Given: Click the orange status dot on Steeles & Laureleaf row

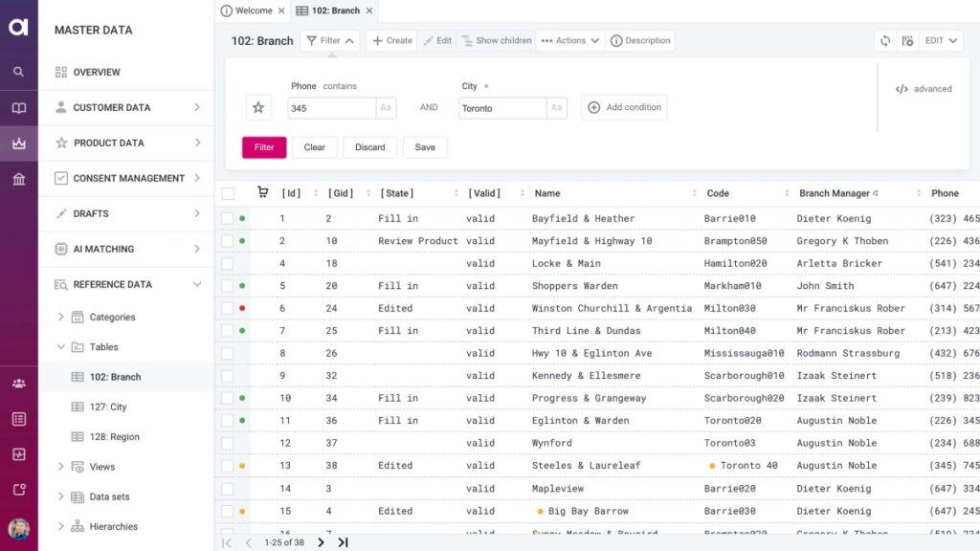Looking at the screenshot, I should coord(242,466).
